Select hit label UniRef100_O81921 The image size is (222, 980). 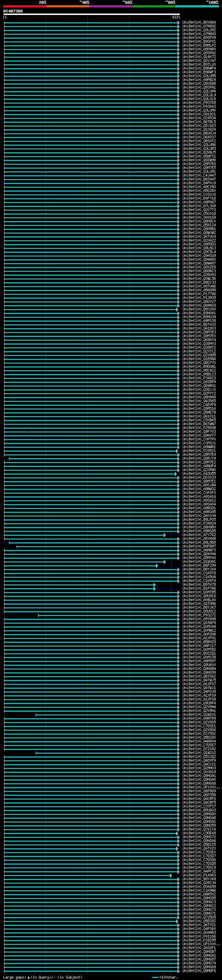(x=199, y=114)
